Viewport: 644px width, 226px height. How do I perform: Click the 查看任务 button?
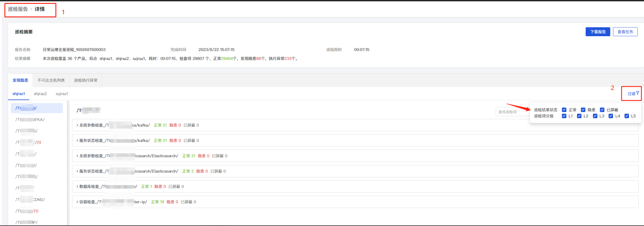click(x=625, y=32)
